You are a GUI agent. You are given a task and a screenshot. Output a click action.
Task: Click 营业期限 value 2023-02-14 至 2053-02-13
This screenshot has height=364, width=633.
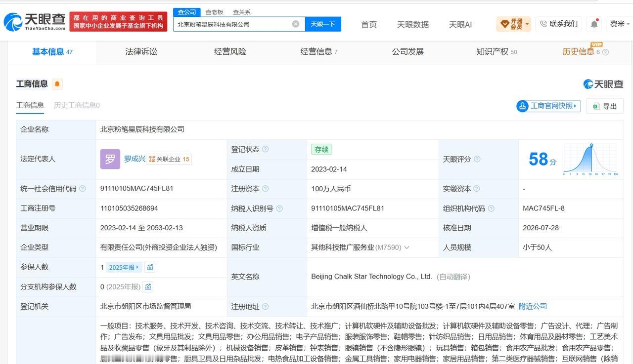pos(141,228)
